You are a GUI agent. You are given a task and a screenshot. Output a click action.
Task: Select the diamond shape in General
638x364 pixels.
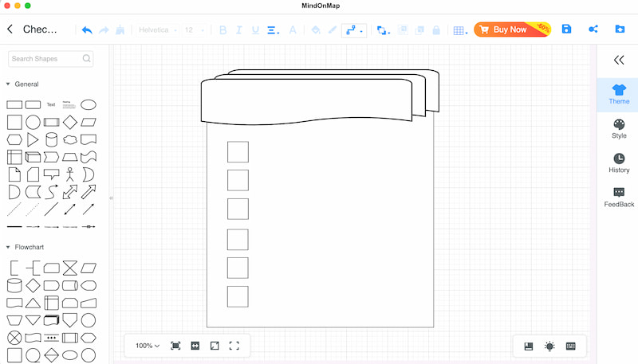click(x=70, y=122)
